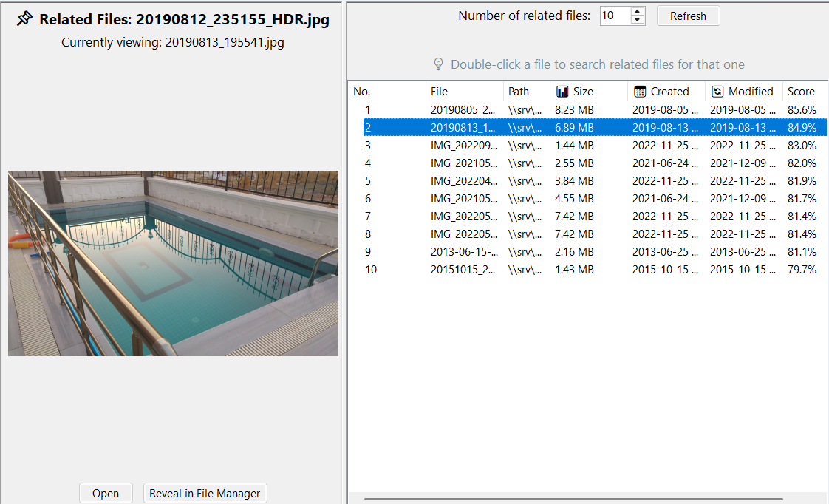The width and height of the screenshot is (829, 504).
Task: Click the Modified column icon
Action: (x=717, y=92)
